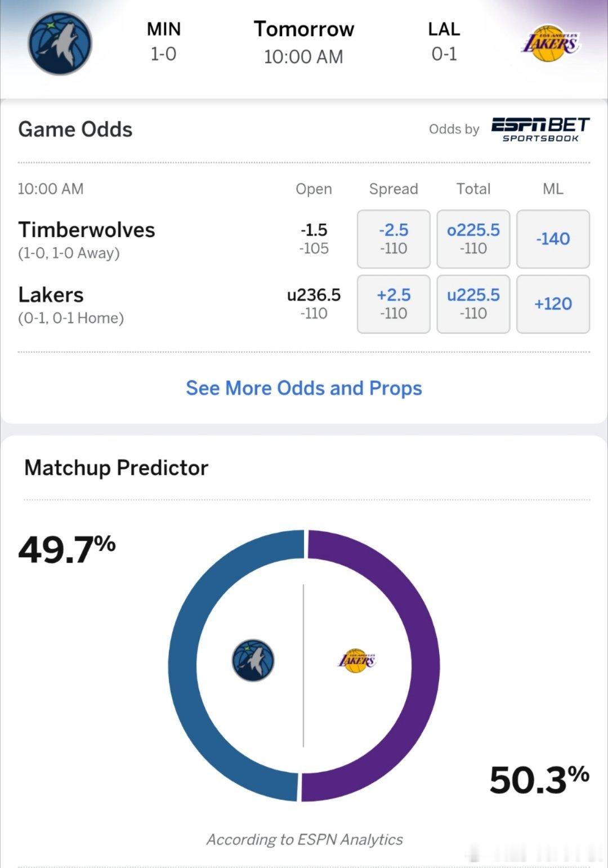Choose Timberwolves -140 moneyline
Image resolution: width=608 pixels, height=868 pixels.
coord(553,239)
